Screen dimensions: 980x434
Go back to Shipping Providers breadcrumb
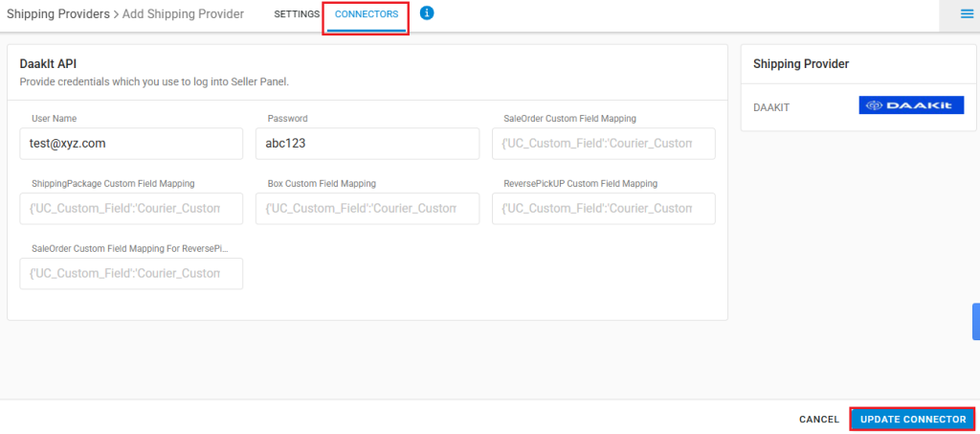pos(58,13)
